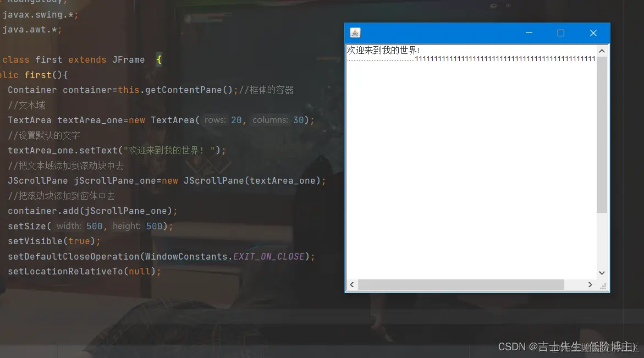The image size is (644, 358).
Task: Click the vertical scrollbar thumb
Action: point(602,135)
